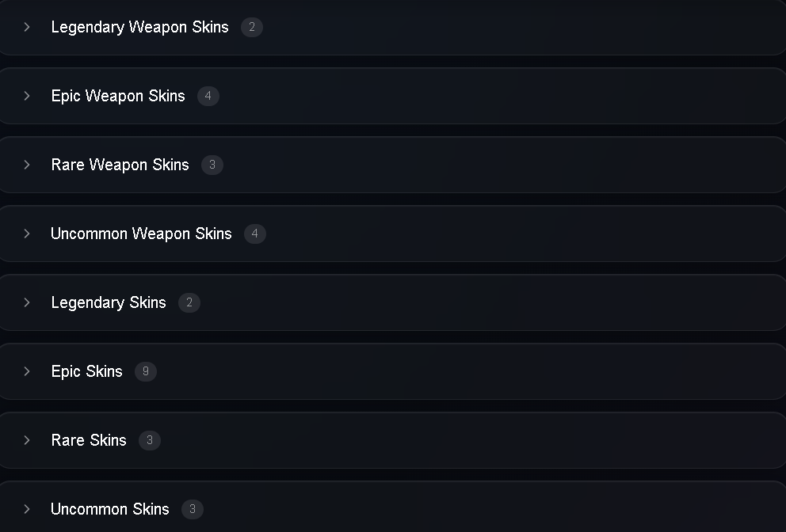Select the Rare Skins heading
The image size is (786, 532).
[x=89, y=440]
